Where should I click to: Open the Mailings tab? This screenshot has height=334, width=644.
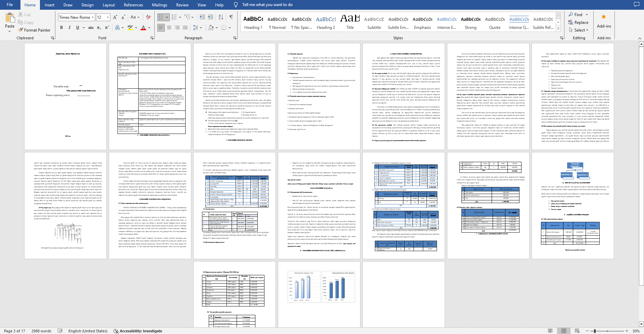click(x=159, y=5)
